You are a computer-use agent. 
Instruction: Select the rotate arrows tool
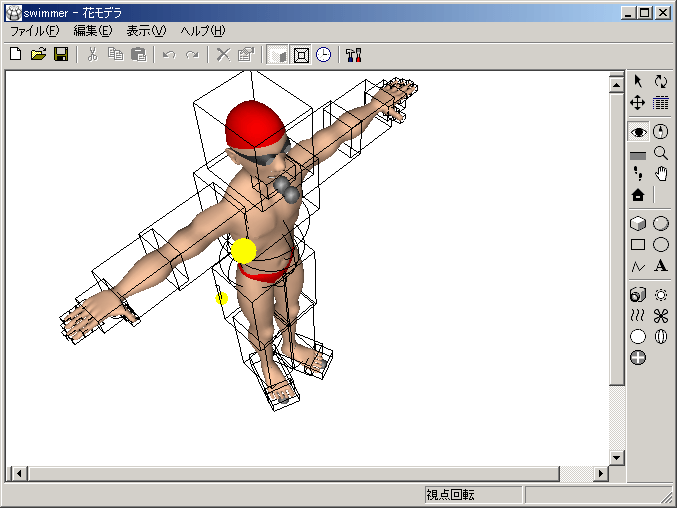pos(661,81)
